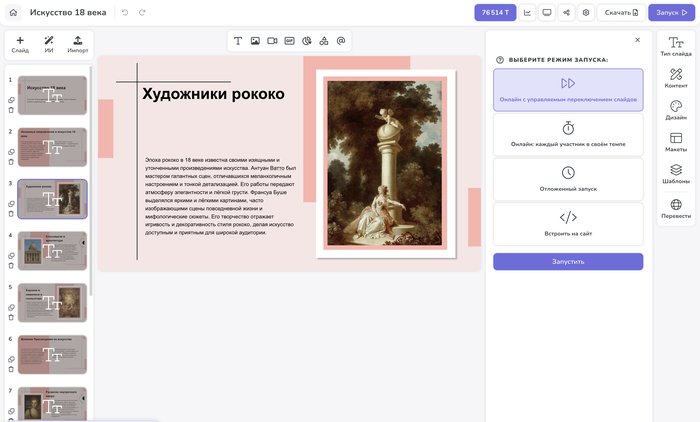Screen dimensions: 700x422
Task: Choose Встроить на сайт option
Action: click(x=568, y=224)
